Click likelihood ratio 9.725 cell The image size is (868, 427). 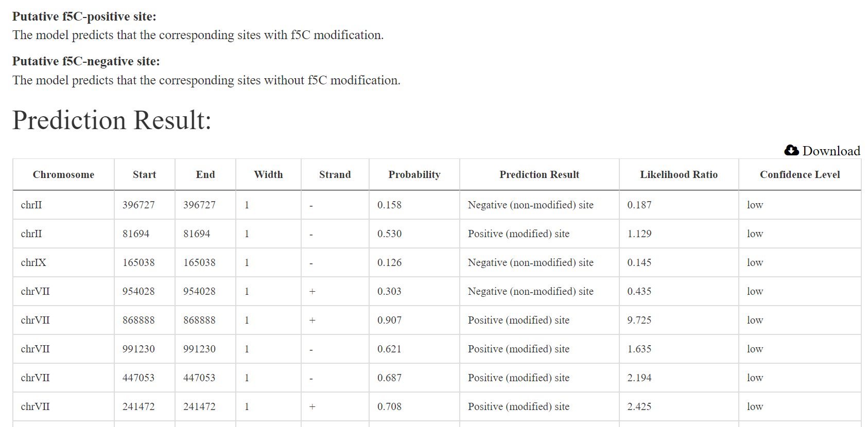pos(679,320)
